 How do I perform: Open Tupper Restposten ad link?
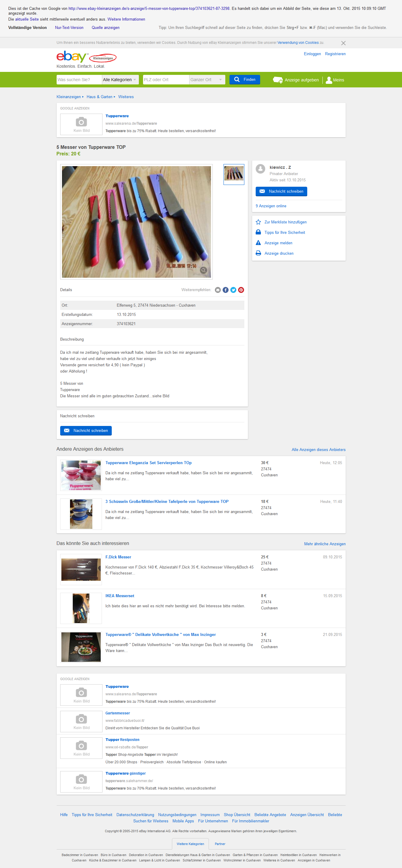[122, 740]
